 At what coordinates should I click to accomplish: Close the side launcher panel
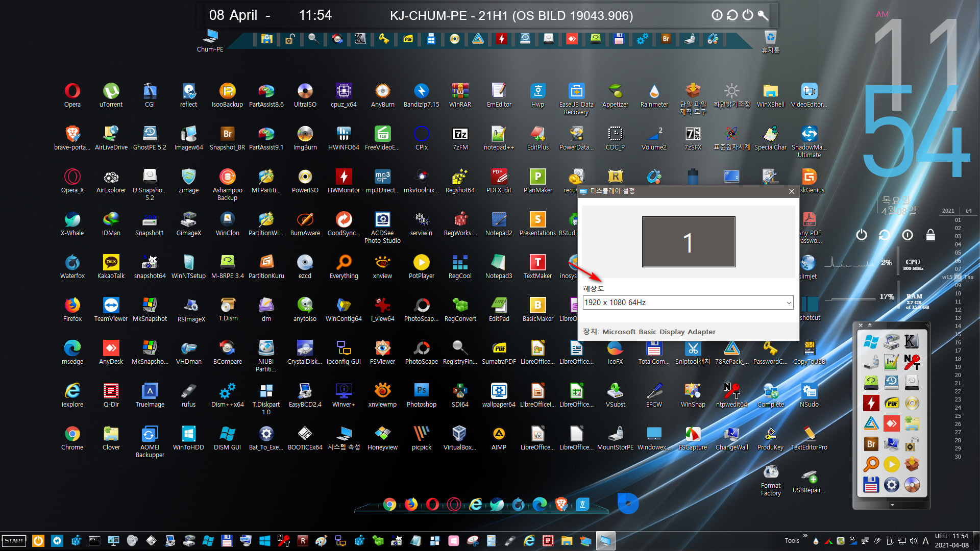click(x=861, y=325)
